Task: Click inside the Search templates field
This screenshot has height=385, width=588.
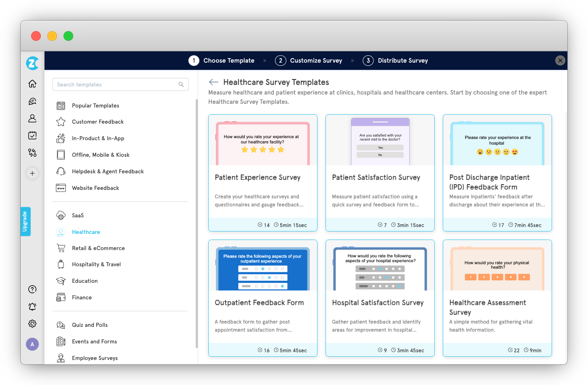Action: click(117, 84)
